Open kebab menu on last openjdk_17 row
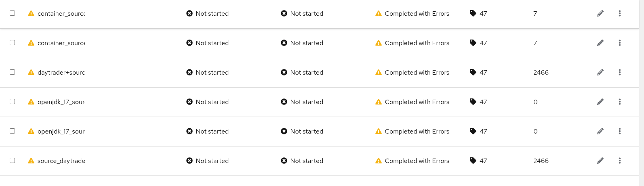This screenshot has height=186, width=644. tap(619, 131)
